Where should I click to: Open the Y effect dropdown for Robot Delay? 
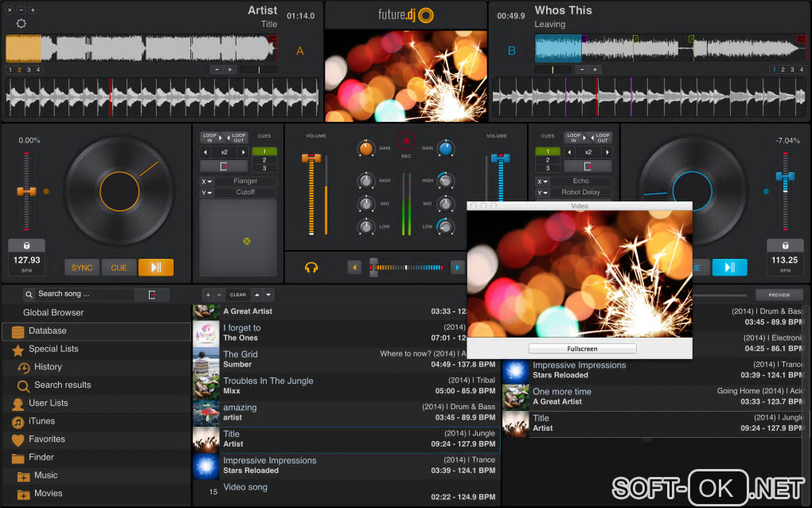[542, 193]
